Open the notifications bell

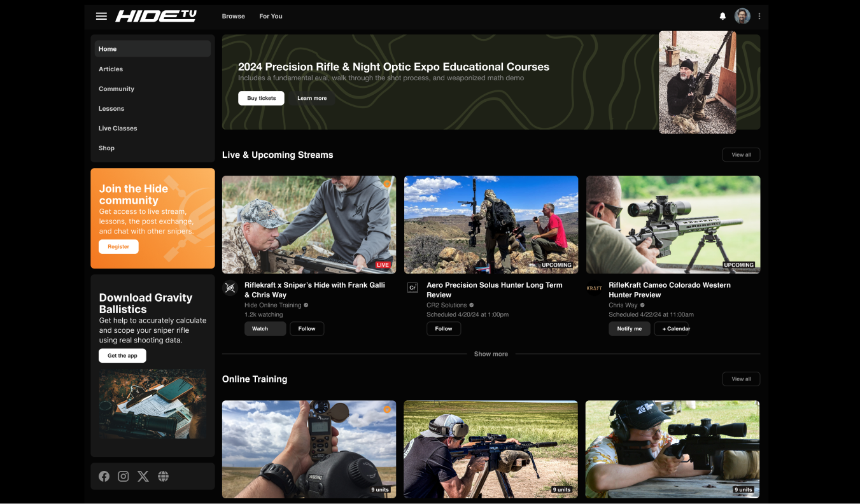723,17
